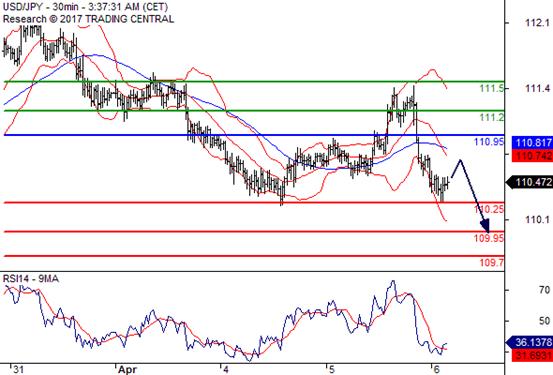Click the Research 2017 TRADING CENTRAL text
Image resolution: width=553 pixels, height=375 pixels.
pos(88,19)
